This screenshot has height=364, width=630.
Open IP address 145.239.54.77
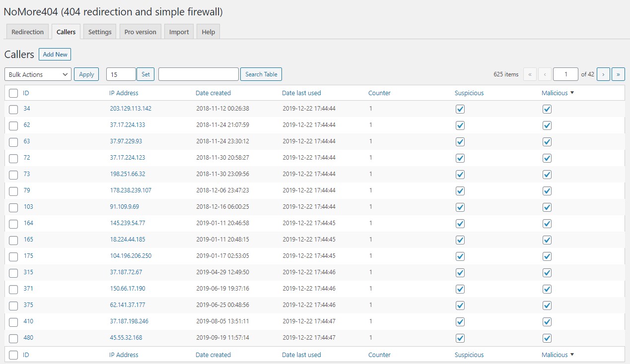tap(128, 223)
